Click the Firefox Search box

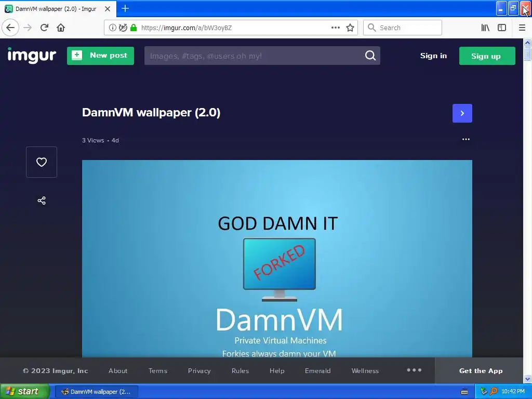403,28
